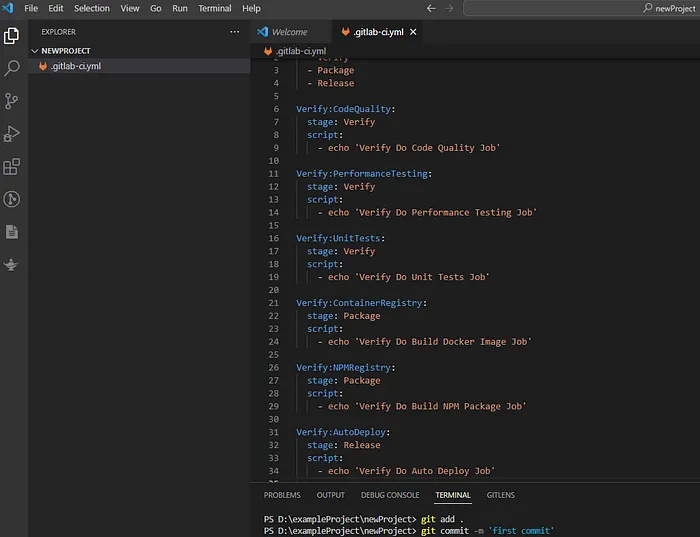Open the Extensions view icon

tap(12, 166)
